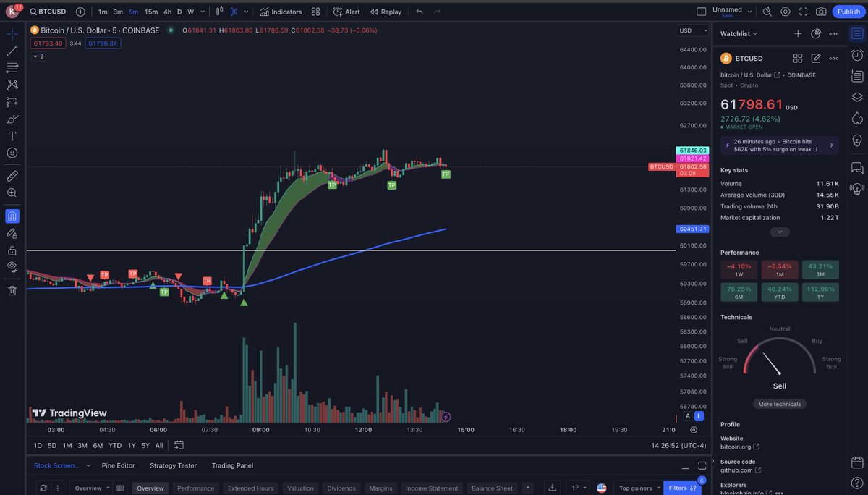Activate the zoom in tool
Image resolution: width=868 pixels, height=495 pixels.
12,193
